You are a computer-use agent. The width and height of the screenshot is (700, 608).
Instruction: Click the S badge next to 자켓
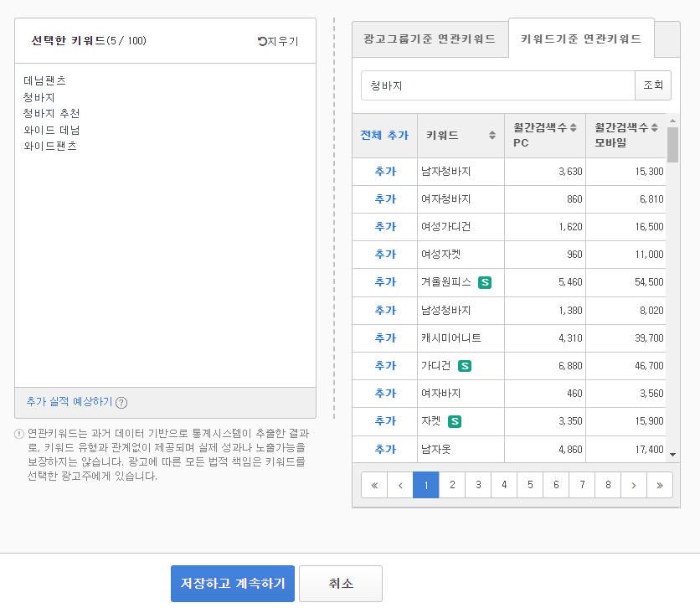coord(455,421)
